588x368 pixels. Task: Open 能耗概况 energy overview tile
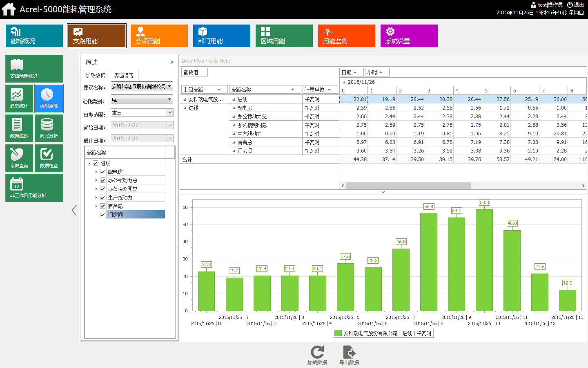click(34, 36)
